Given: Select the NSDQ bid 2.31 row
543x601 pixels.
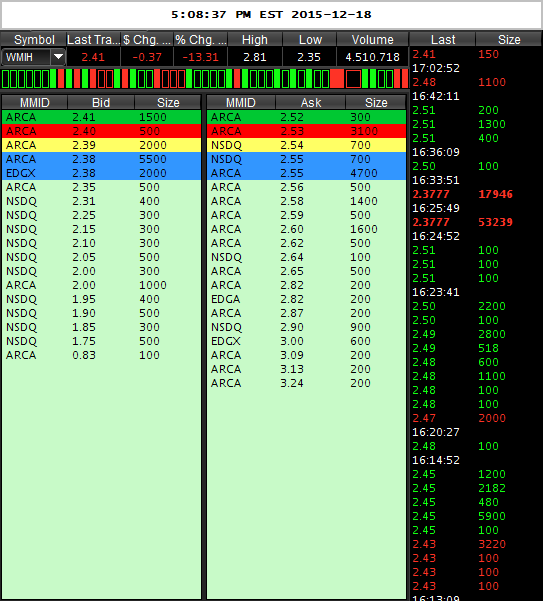Looking at the screenshot, I should [x=101, y=201].
